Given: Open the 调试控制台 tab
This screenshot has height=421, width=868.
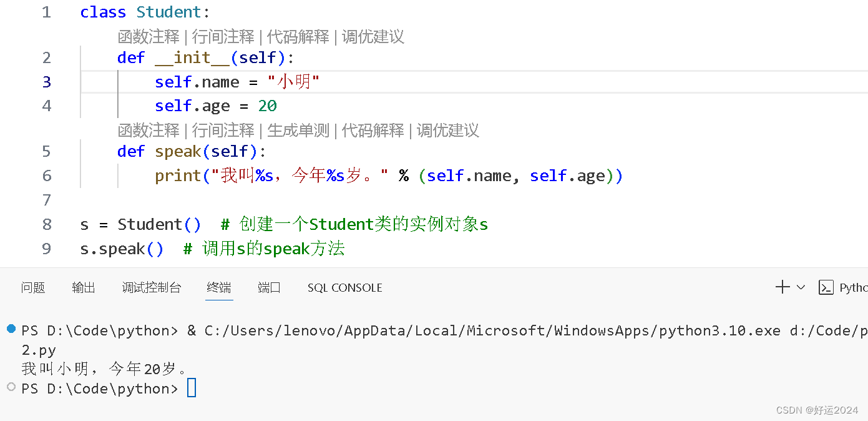Looking at the screenshot, I should 152,288.
